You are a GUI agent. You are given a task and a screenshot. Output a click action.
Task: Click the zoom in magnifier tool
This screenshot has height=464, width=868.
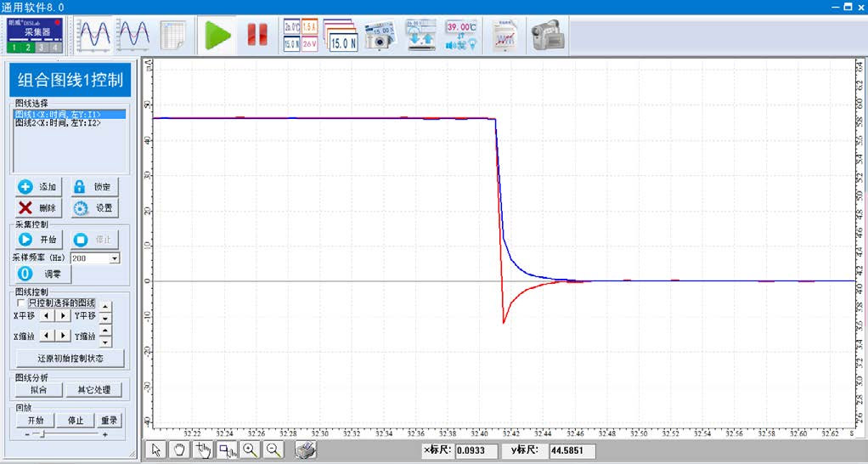click(x=250, y=450)
